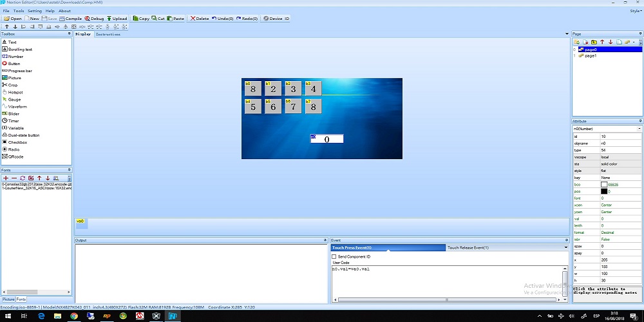Image resolution: width=644 pixels, height=322 pixels.
Task: Add a Radio component from Toolbox
Action: 11,149
